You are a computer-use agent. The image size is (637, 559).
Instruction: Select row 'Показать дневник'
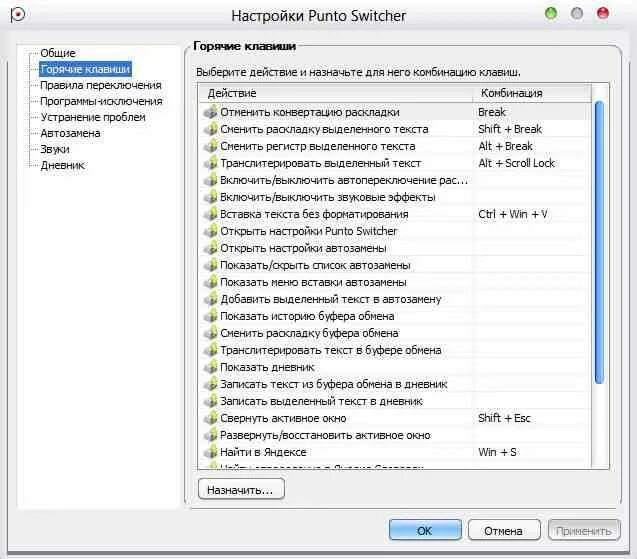click(x=393, y=367)
